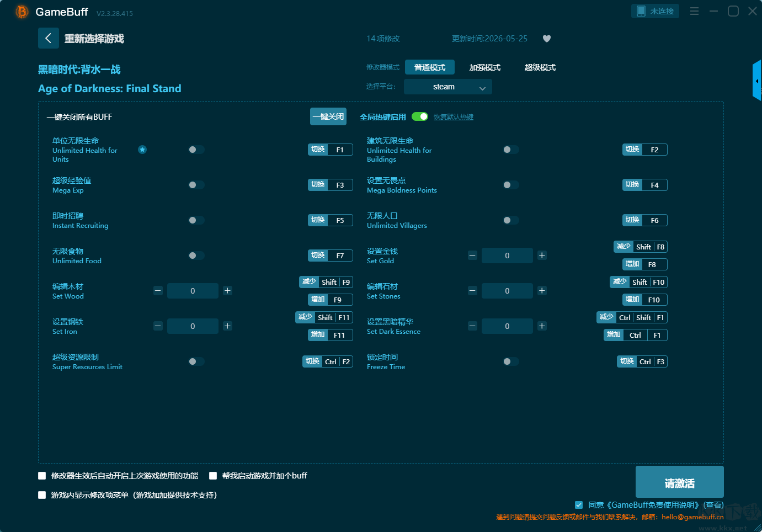The image size is (762, 532).
Task: Open the hamburger menu icon
Action: click(x=694, y=11)
